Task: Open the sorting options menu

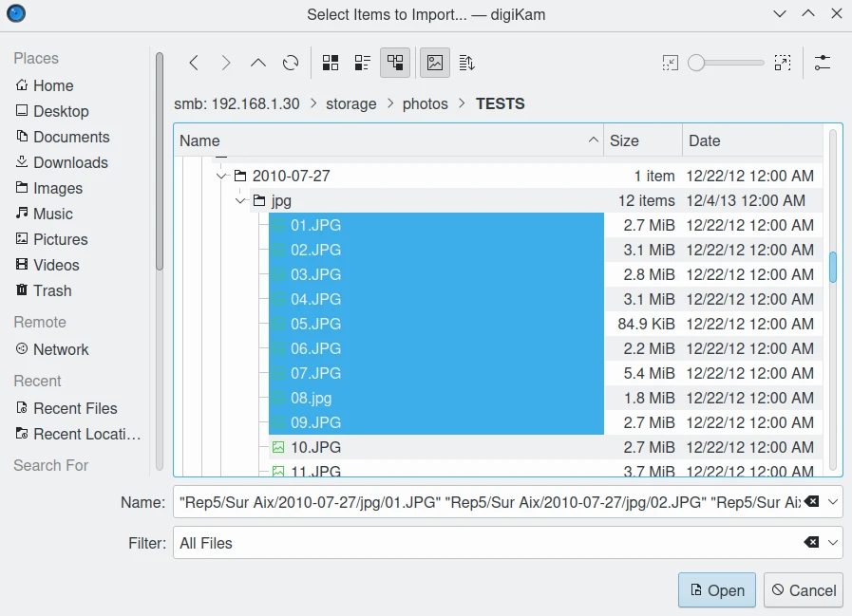Action: [x=466, y=63]
